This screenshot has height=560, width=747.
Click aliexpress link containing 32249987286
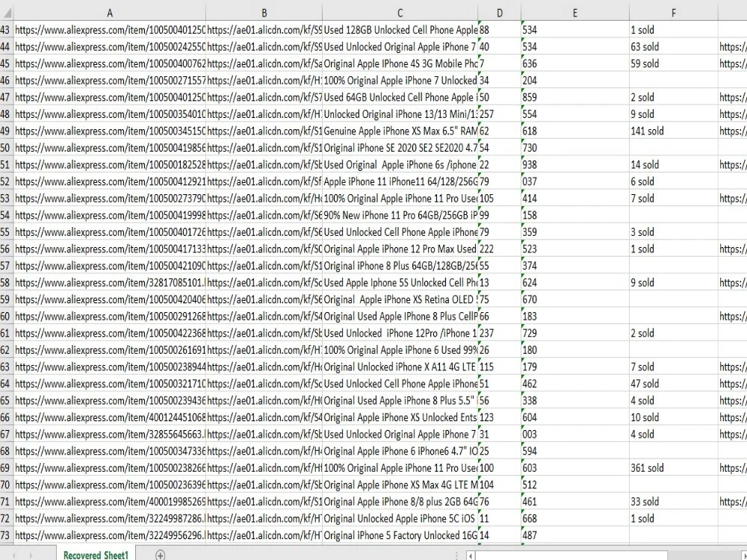[x=110, y=519]
